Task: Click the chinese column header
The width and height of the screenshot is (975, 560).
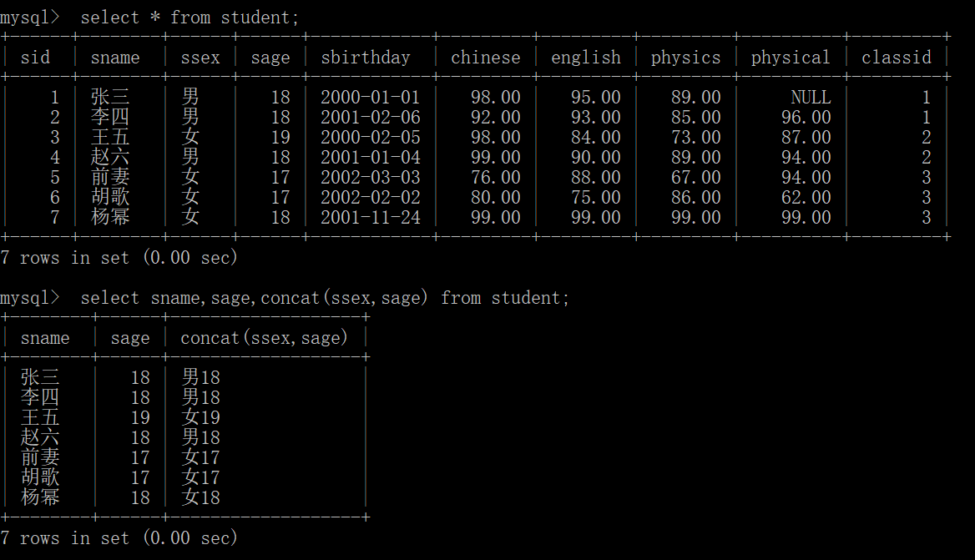Action: point(486,58)
